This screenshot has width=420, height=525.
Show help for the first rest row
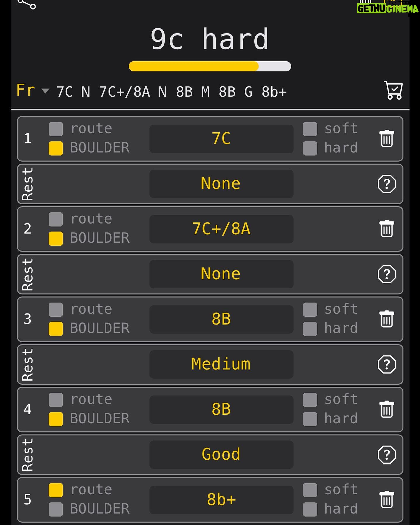[x=387, y=184]
